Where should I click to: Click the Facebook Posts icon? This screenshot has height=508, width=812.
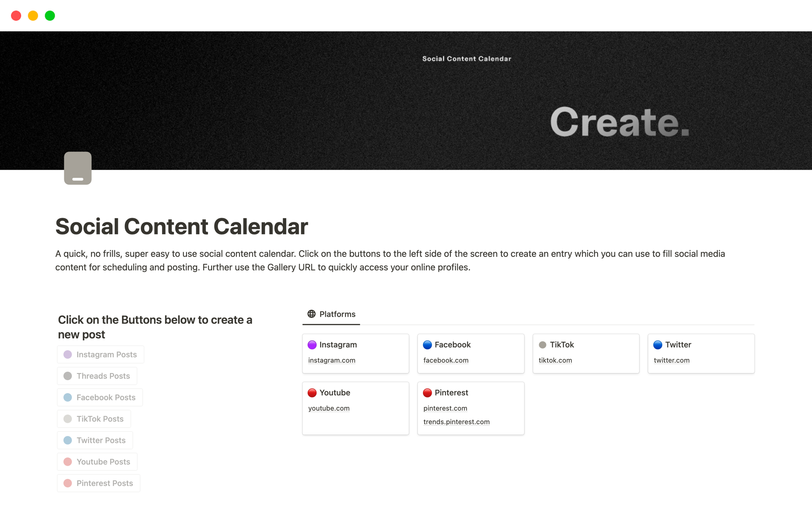point(67,398)
